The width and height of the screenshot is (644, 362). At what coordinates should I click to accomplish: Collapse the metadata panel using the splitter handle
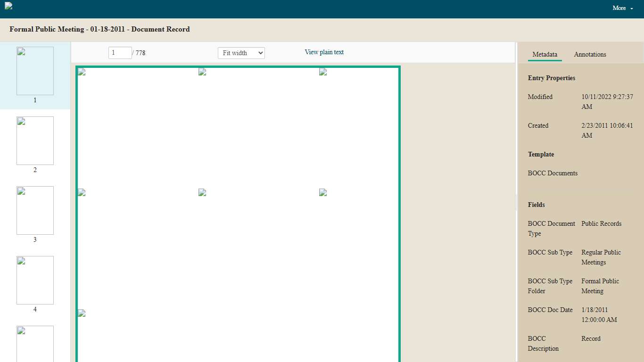[x=516, y=202]
